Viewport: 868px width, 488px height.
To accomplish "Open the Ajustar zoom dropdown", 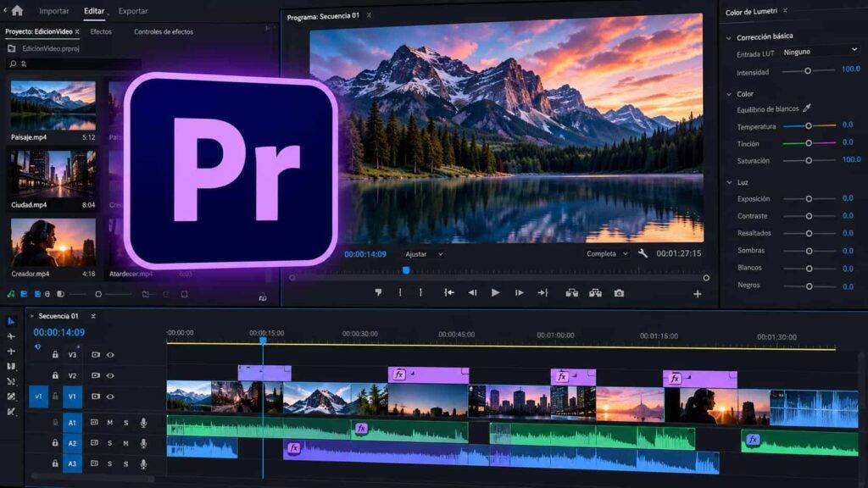I will (x=424, y=254).
